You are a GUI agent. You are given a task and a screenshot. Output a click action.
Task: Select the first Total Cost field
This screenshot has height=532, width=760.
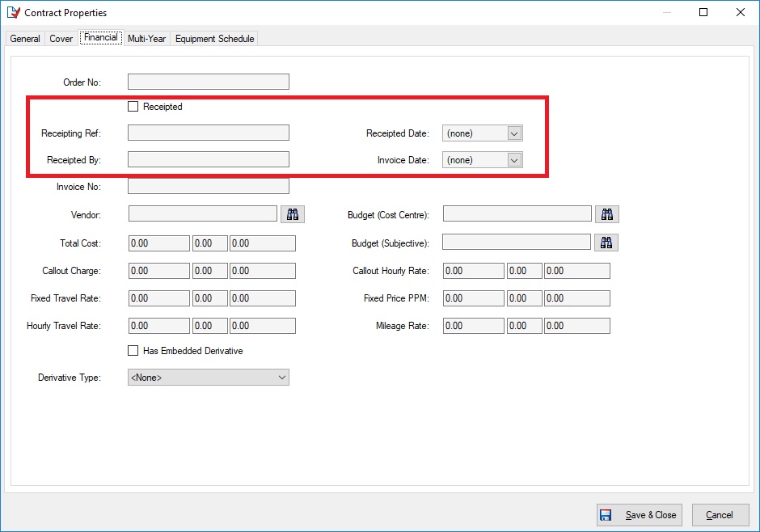[x=158, y=243]
